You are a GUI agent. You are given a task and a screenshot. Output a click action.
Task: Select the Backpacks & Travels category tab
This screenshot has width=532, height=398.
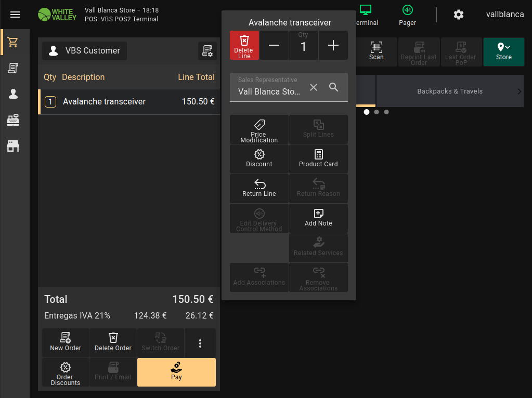(449, 91)
